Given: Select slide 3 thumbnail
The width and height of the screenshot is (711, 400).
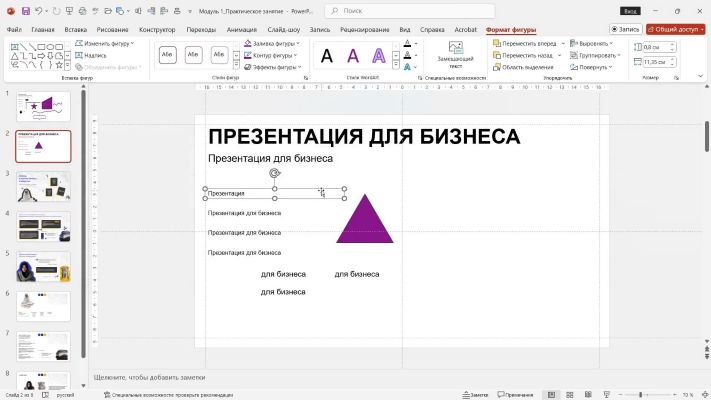Looking at the screenshot, I should [43, 186].
